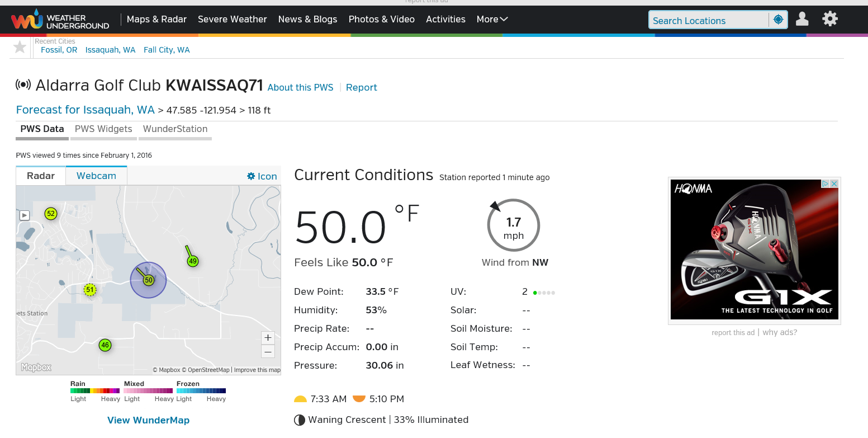Click the View WunderMap link
Screen dimensions: 868x438
pos(148,420)
